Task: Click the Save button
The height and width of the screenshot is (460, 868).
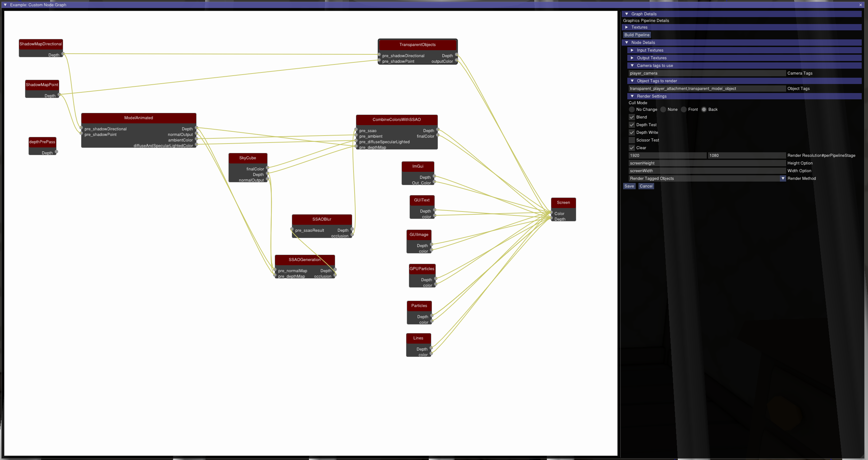Action: click(629, 186)
